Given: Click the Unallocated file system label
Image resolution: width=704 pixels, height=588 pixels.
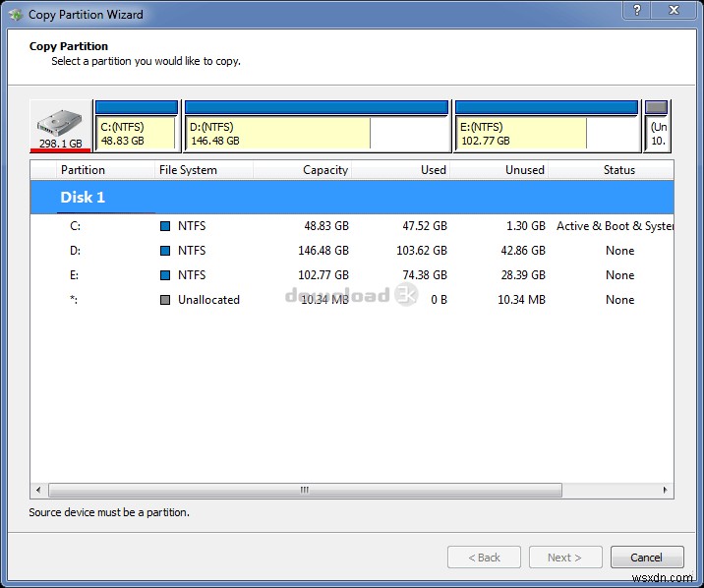Looking at the screenshot, I should tap(208, 300).
